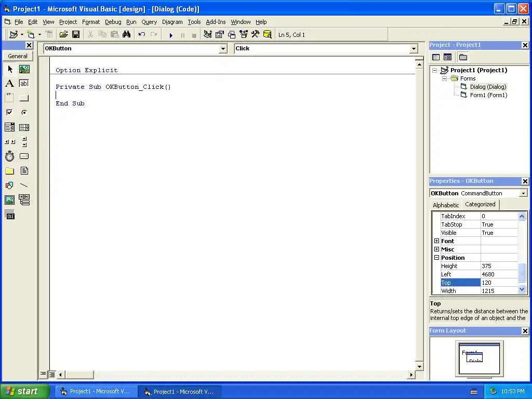Collapse the Position property category
Screen dimensions: 532x399
tap(436, 258)
